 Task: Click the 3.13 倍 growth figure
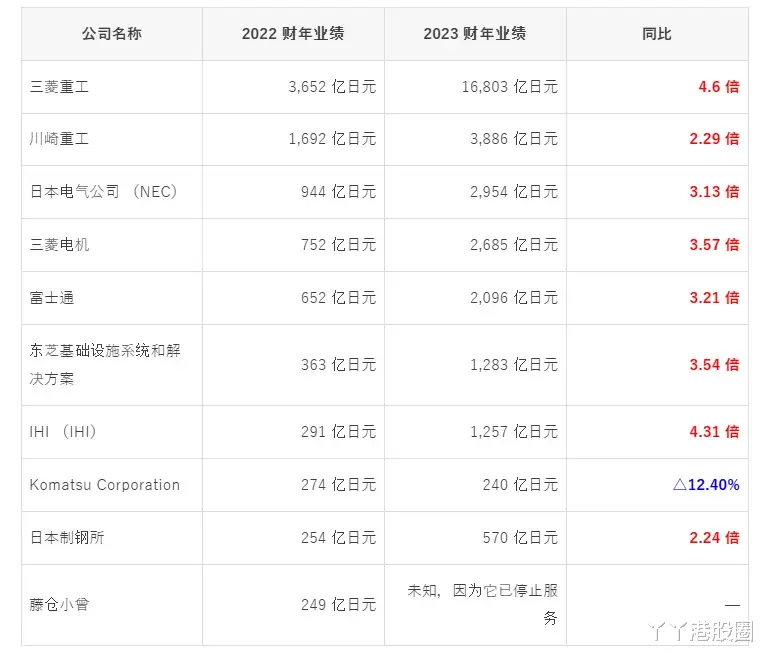[714, 191]
